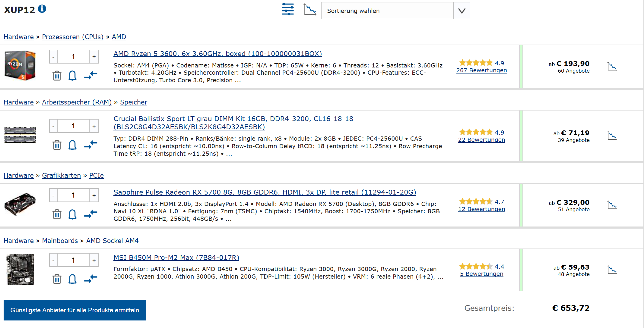Delete Ryzen 5 3600 using trash icon
Image resolution: width=644 pixels, height=328 pixels.
click(x=57, y=75)
